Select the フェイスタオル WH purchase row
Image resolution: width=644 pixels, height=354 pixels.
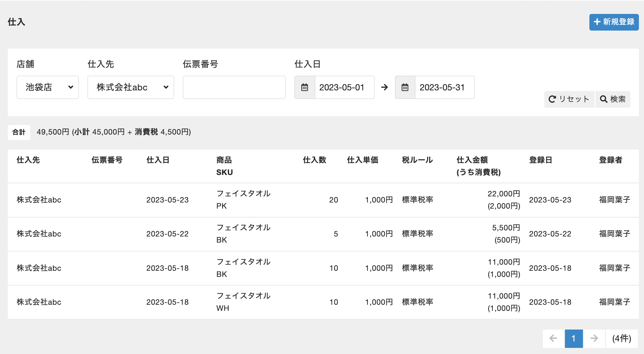[x=243, y=302]
